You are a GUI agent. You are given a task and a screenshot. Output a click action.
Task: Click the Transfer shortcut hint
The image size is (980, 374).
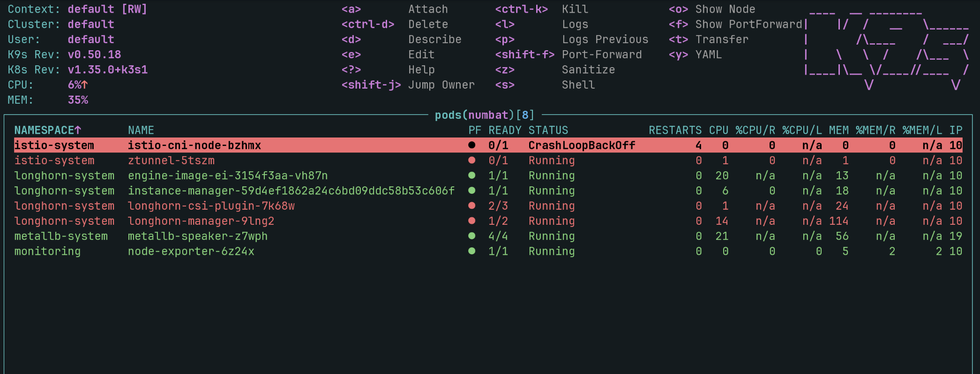coord(709,39)
